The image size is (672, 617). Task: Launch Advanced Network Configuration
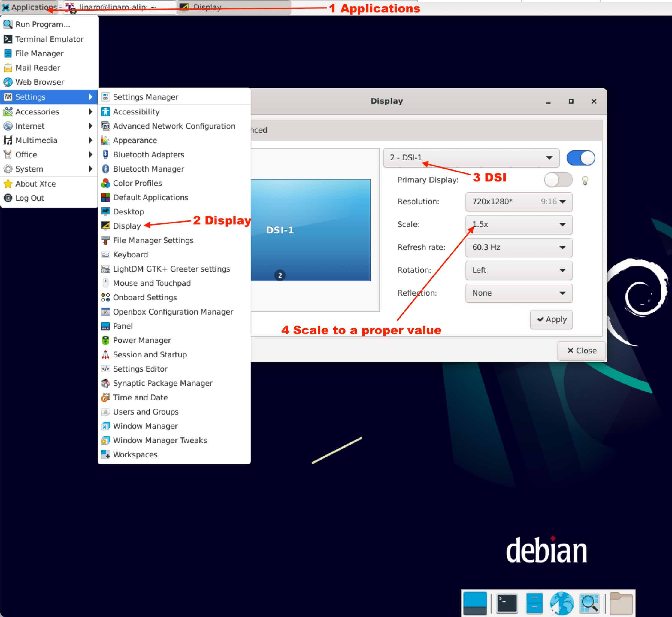point(174,126)
